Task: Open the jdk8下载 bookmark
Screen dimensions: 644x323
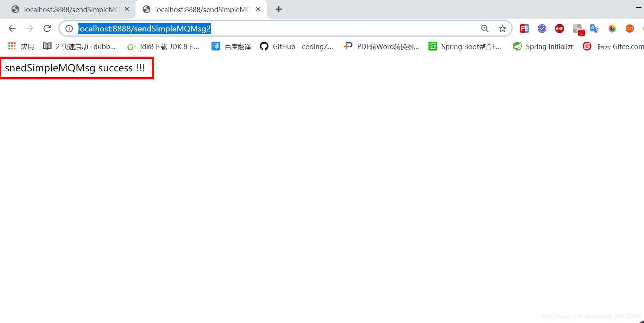Action: (163, 46)
